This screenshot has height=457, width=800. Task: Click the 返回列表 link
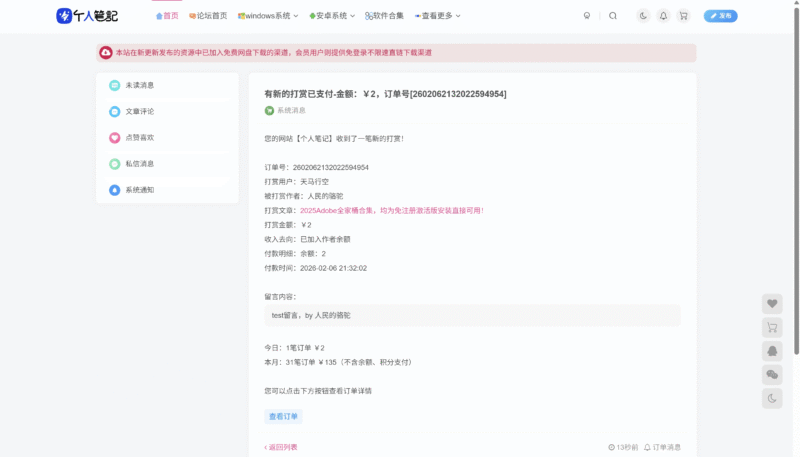(x=281, y=447)
